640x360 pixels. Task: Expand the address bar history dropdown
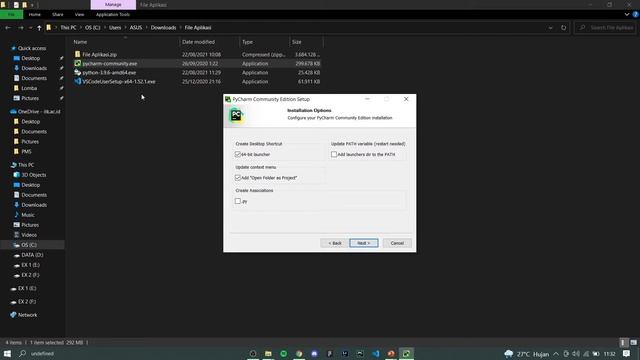[x=551, y=28]
